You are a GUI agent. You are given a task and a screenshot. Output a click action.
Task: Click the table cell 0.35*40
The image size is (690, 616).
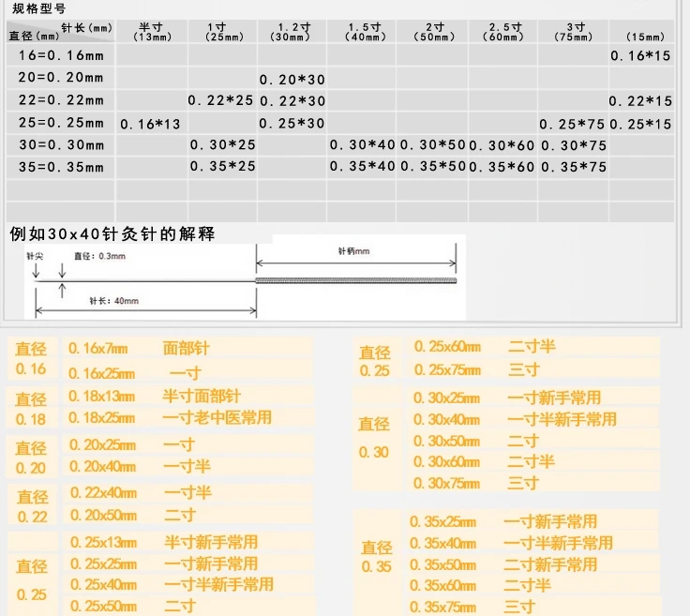(362, 166)
